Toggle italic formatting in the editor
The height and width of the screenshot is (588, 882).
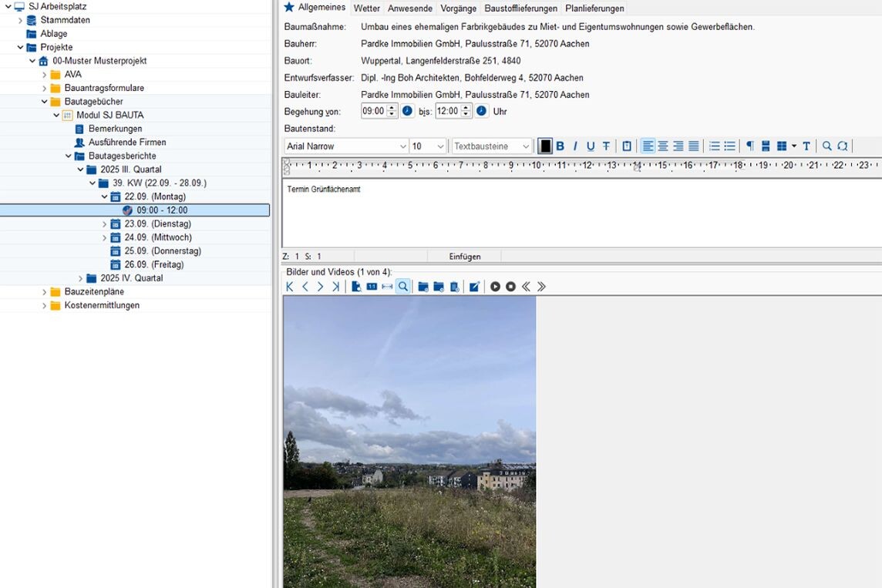575,146
